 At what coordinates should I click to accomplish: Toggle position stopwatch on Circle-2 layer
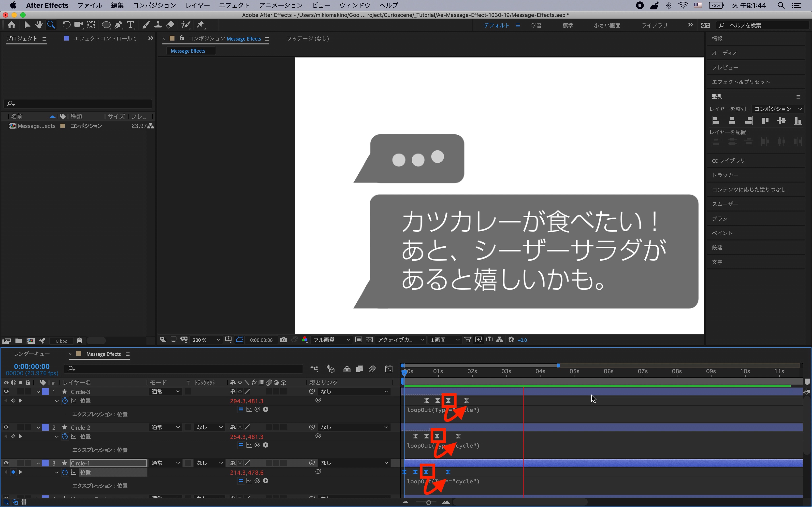click(x=65, y=436)
